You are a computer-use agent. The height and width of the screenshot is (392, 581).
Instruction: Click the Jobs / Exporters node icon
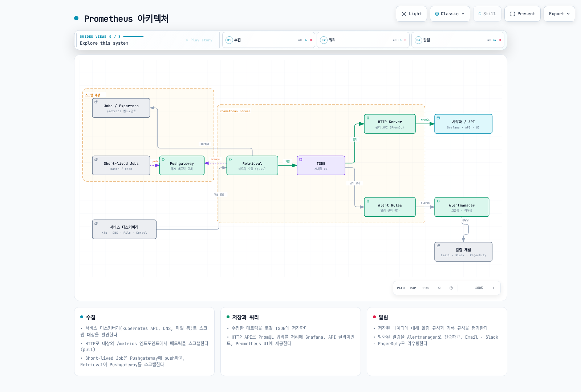[x=96, y=102]
